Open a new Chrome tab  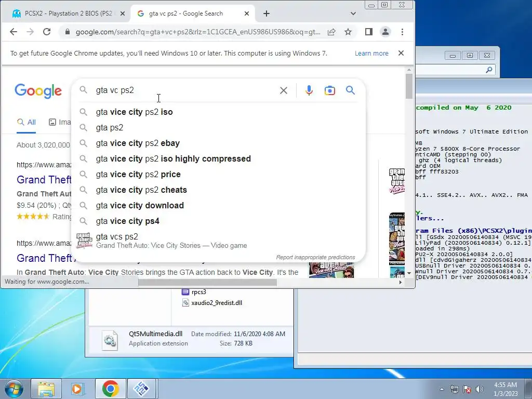click(267, 14)
